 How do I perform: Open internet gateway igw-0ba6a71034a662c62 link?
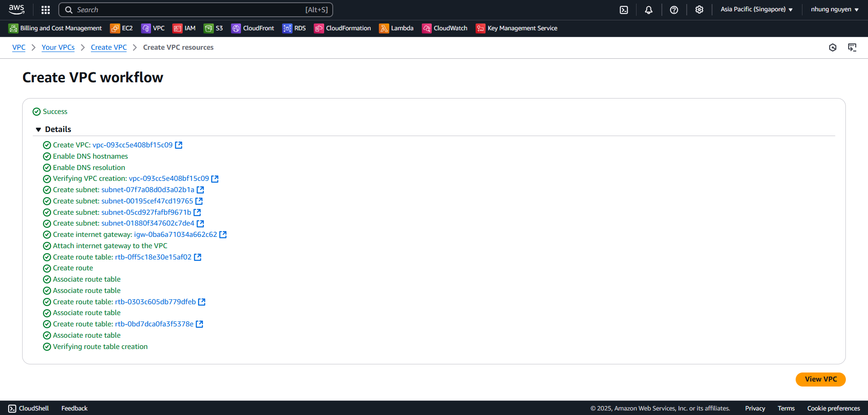click(175, 235)
